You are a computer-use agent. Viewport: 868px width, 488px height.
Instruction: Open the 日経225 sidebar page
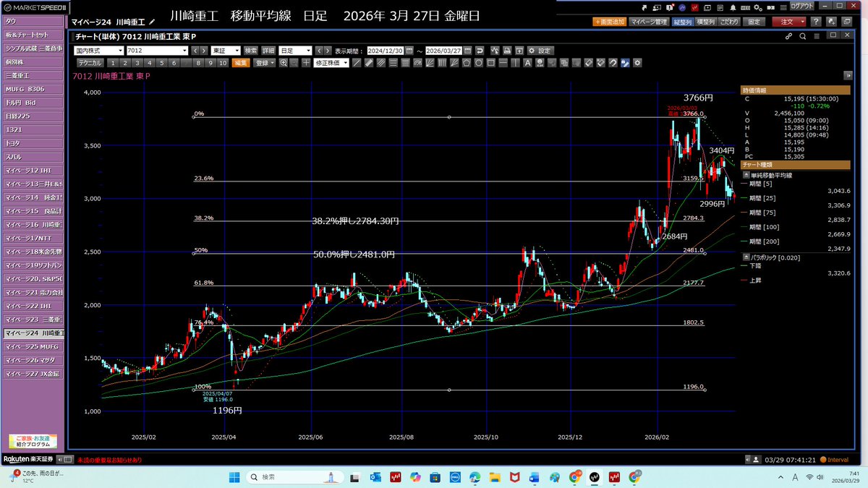[33, 116]
